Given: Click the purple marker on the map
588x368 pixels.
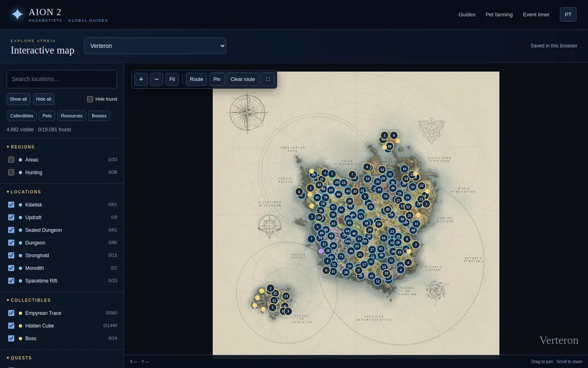Looking at the screenshot, I should click(320, 251).
